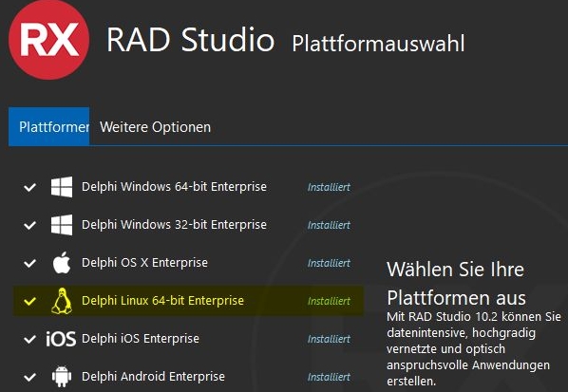Click the Android robot icon
The height and width of the screenshot is (392, 568).
[x=62, y=377]
